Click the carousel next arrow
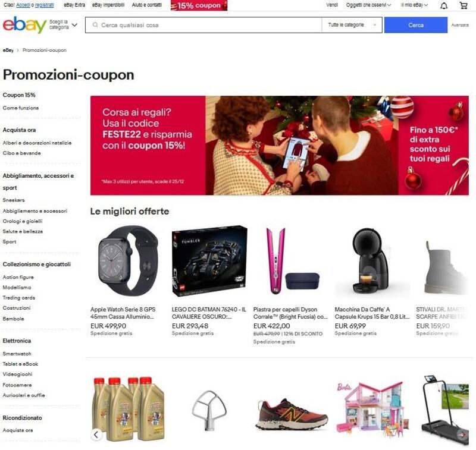Image resolution: width=476 pixels, height=450 pixels. (x=464, y=435)
